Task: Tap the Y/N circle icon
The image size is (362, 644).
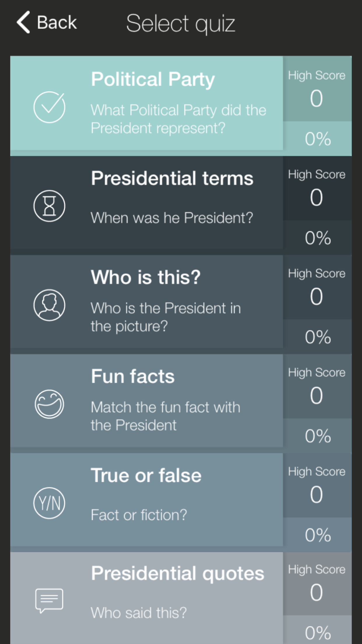Action: [x=49, y=503]
